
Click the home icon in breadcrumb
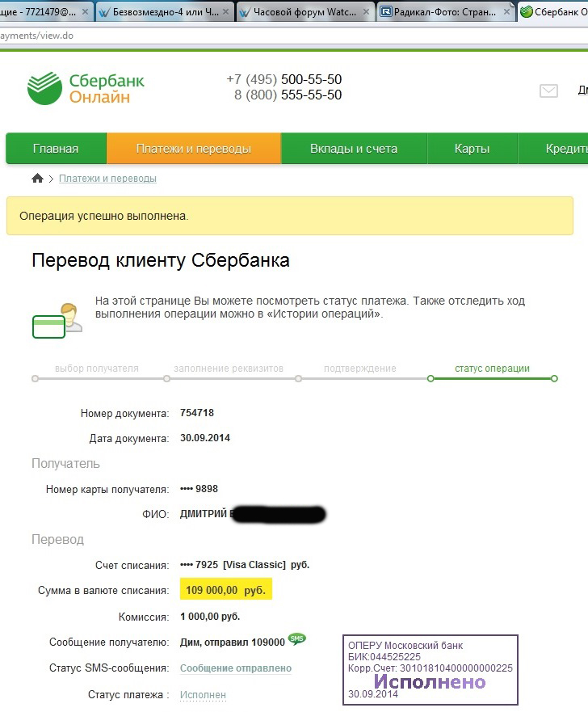(x=37, y=179)
